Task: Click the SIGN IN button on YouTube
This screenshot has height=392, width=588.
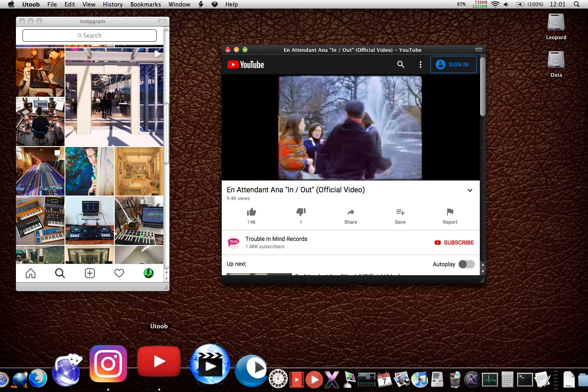Action: (x=453, y=65)
